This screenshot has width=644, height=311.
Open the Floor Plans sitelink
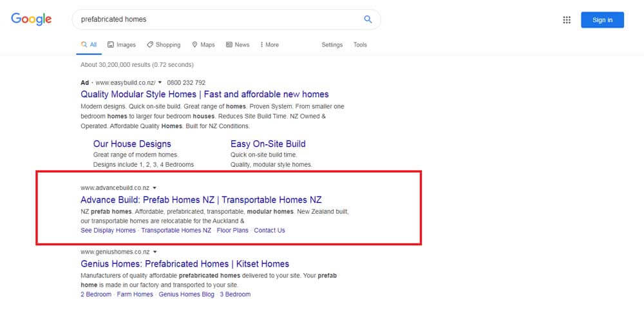click(232, 231)
